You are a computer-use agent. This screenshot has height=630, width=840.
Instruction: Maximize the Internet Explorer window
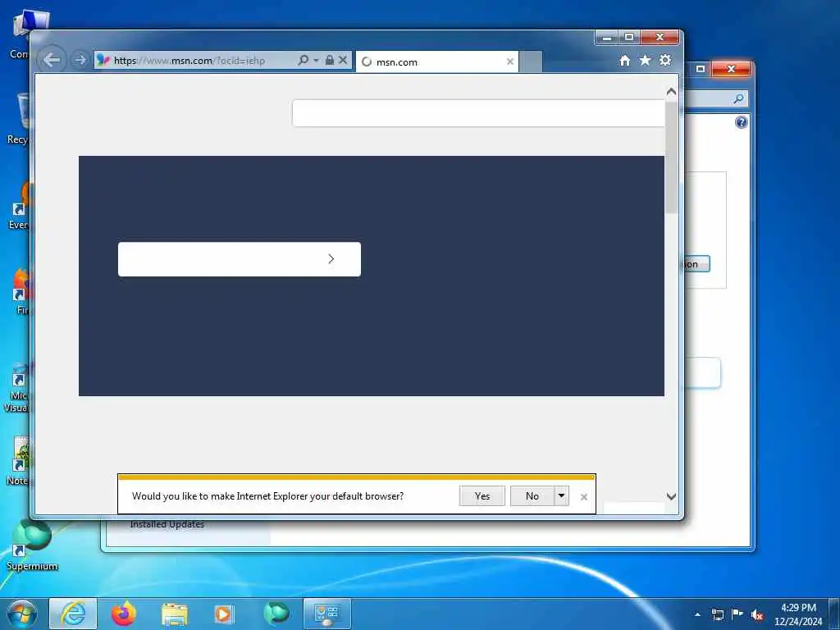tap(629, 38)
